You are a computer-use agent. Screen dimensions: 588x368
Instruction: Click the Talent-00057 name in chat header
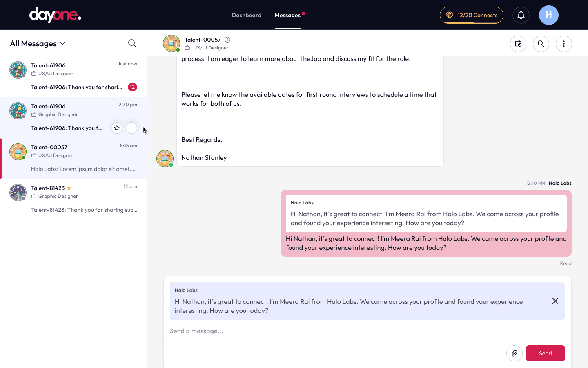(x=203, y=40)
